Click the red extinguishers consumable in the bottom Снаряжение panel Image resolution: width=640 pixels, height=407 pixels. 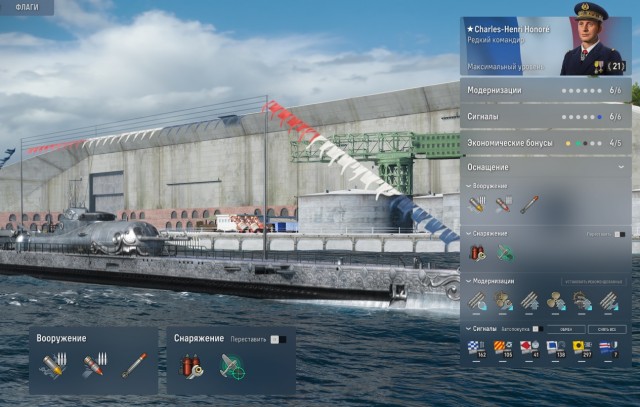coord(191,366)
